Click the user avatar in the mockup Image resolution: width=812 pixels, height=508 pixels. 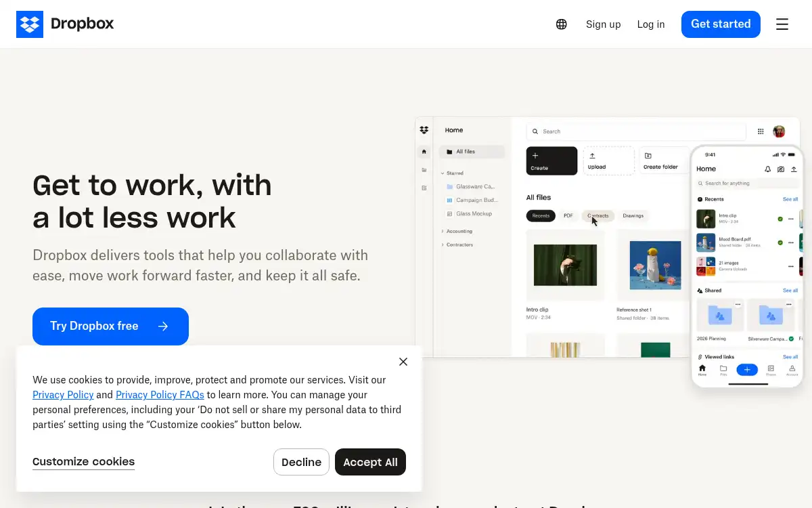(x=779, y=131)
